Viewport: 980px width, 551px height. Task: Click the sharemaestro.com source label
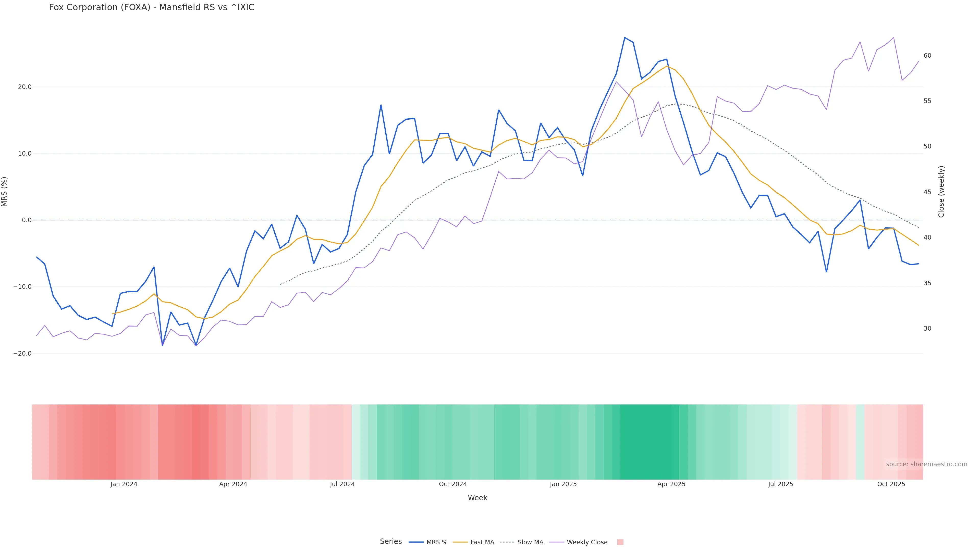click(x=926, y=464)
